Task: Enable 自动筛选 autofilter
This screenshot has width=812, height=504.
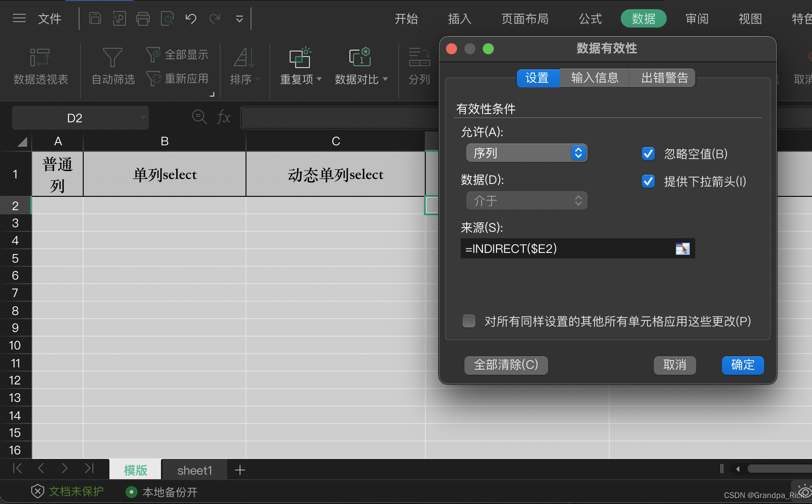Action: [112, 67]
